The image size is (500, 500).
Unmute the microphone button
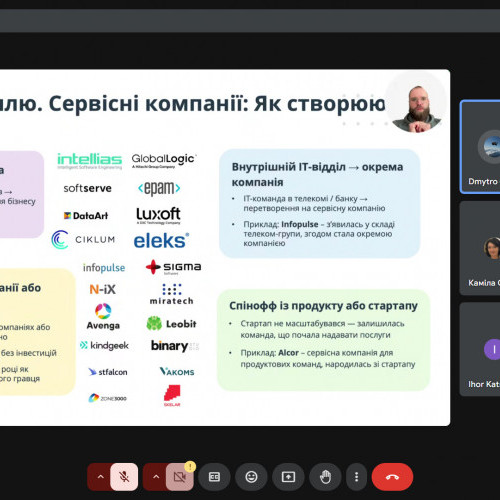(124, 477)
